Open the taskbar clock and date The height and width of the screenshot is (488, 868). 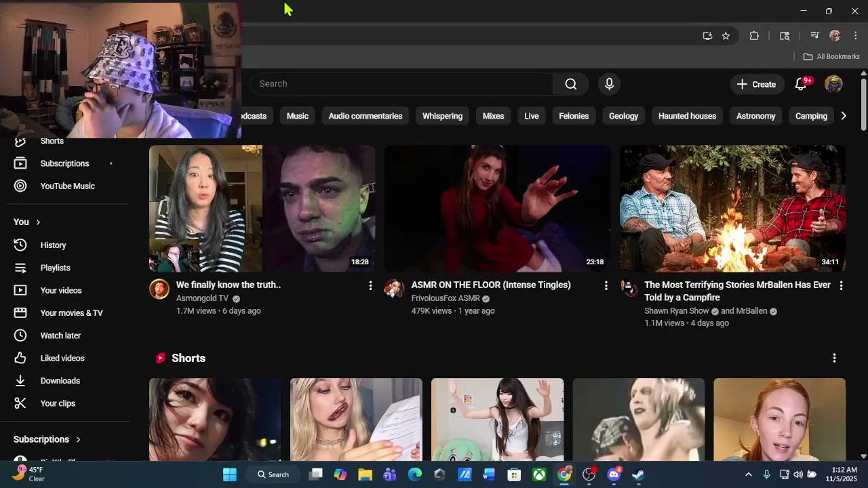841,474
